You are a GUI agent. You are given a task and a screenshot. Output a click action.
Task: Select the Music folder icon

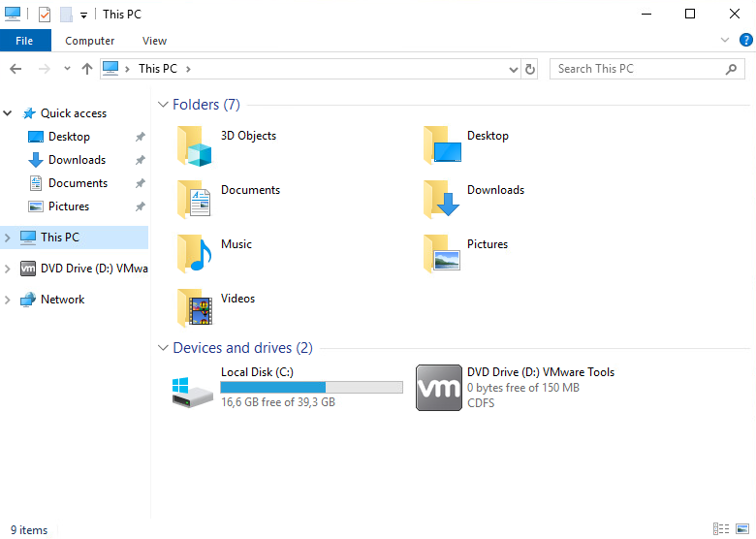(x=194, y=254)
